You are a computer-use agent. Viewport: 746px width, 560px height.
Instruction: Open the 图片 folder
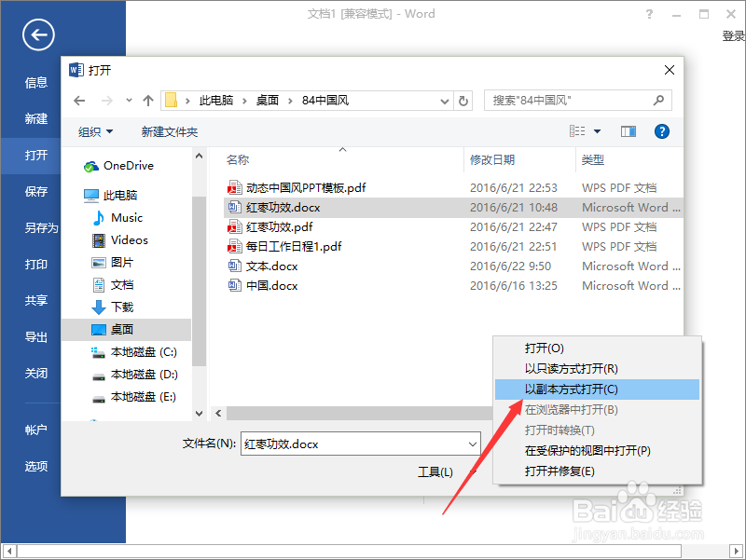coord(112,263)
